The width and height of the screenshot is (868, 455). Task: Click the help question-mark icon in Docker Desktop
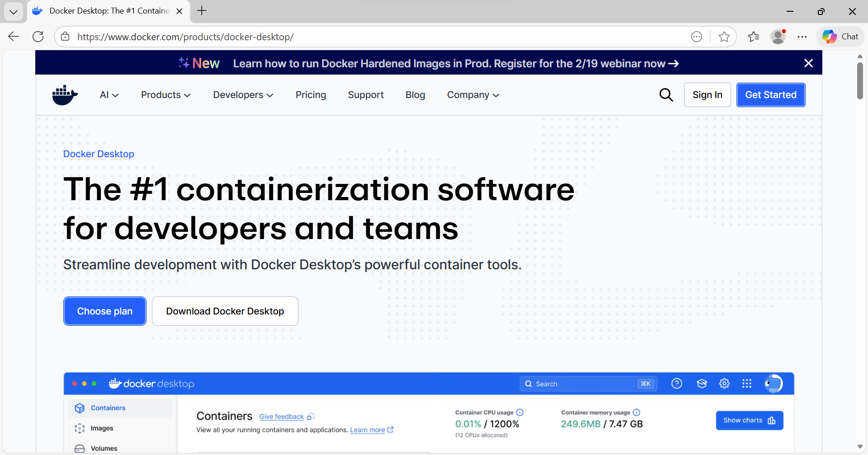coord(677,383)
